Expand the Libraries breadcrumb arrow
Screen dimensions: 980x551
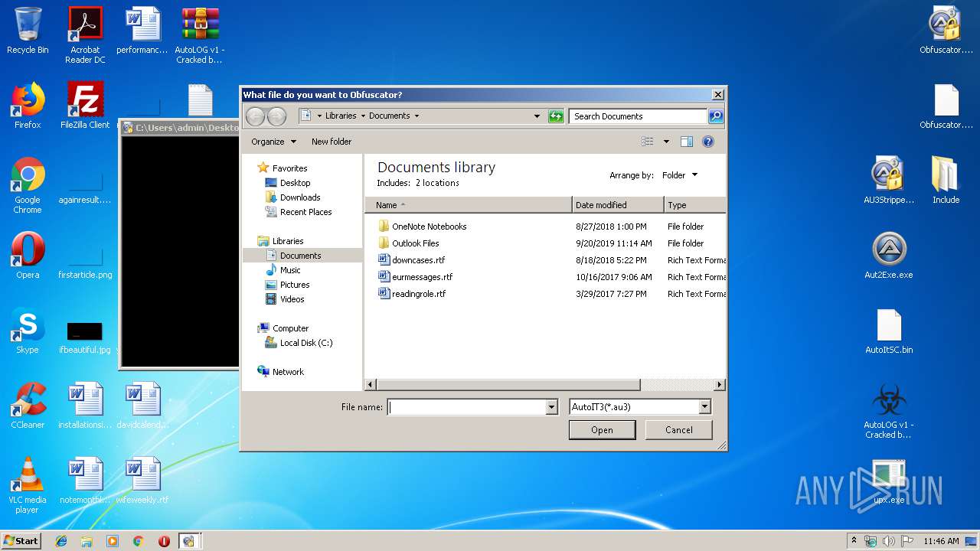click(x=362, y=116)
